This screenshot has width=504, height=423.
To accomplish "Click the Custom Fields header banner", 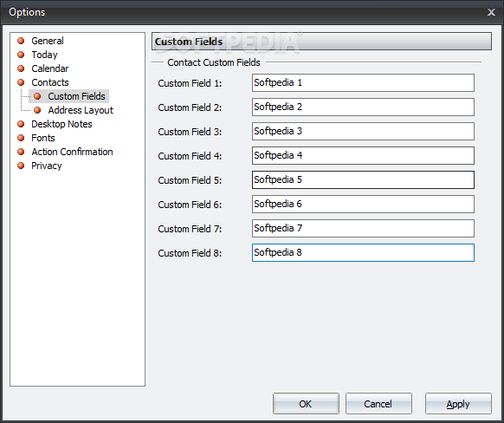I will pyautogui.click(x=321, y=42).
